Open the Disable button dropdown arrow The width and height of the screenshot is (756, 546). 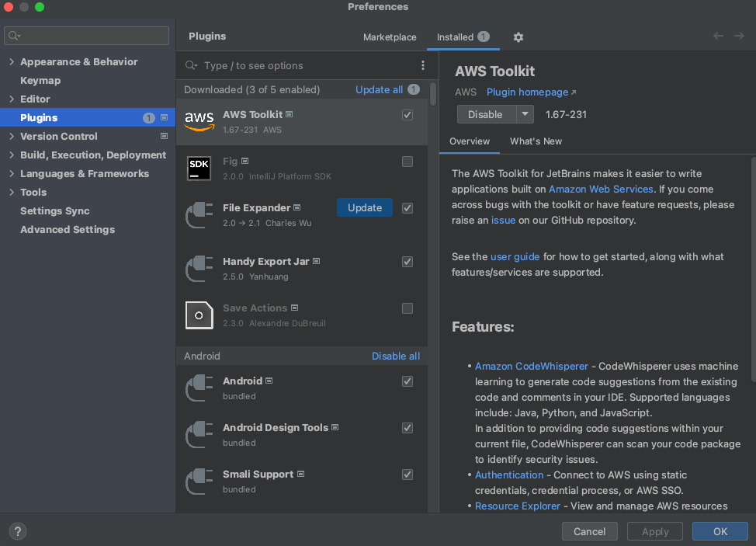click(525, 114)
